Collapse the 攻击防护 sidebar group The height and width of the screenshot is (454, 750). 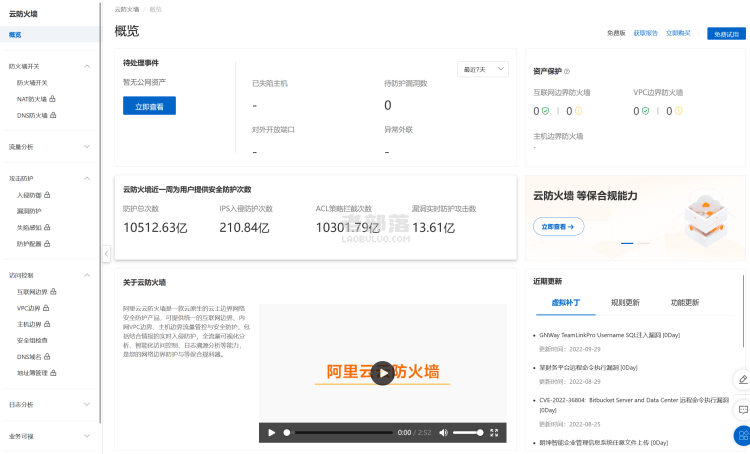click(87, 178)
